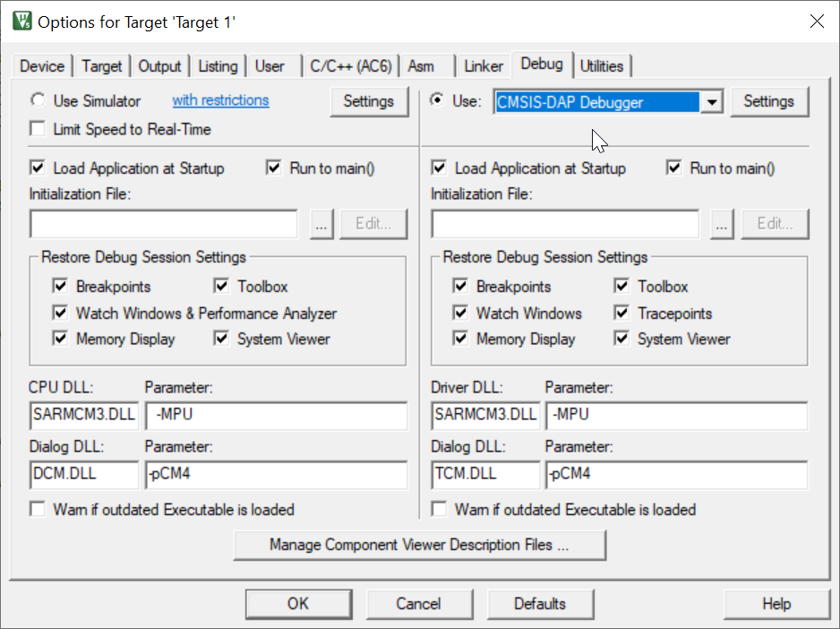840x629 pixels.
Task: Switch to the Device tab
Action: tap(43, 65)
